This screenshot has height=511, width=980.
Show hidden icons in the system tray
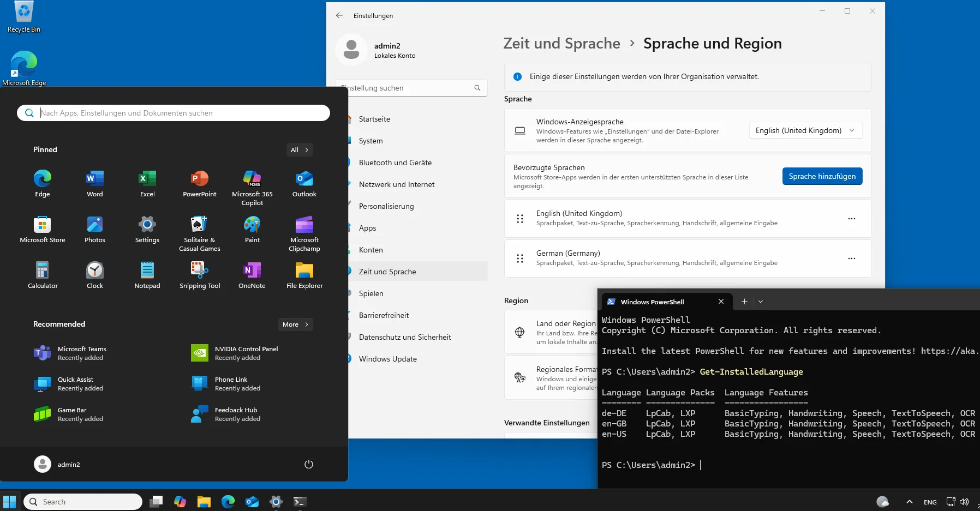[909, 502]
